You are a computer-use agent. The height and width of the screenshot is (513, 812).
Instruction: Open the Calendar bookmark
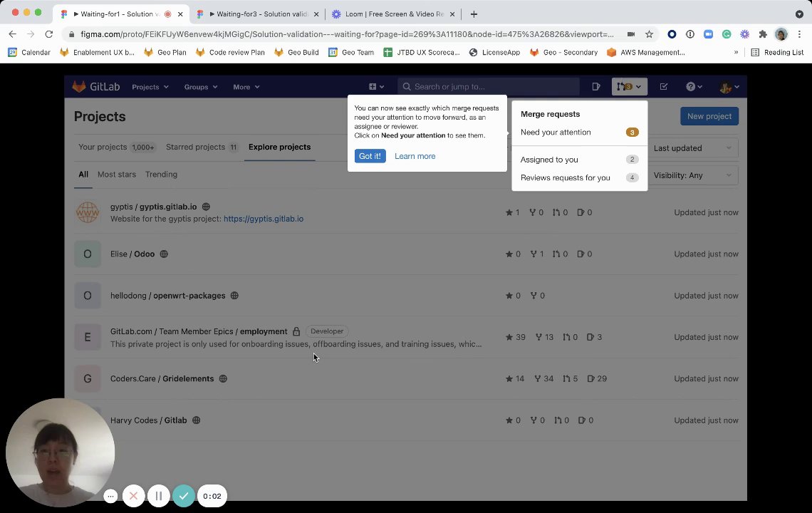point(29,52)
